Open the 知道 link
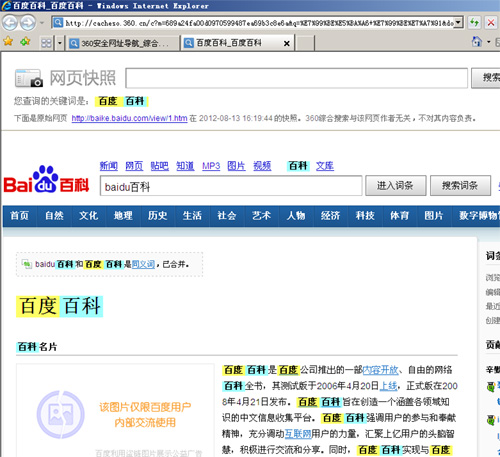 (185, 166)
